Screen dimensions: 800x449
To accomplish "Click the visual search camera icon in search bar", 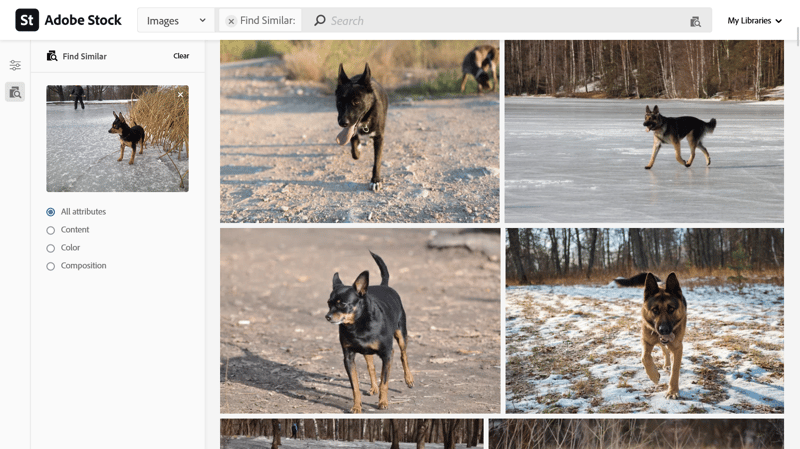I will [x=695, y=21].
